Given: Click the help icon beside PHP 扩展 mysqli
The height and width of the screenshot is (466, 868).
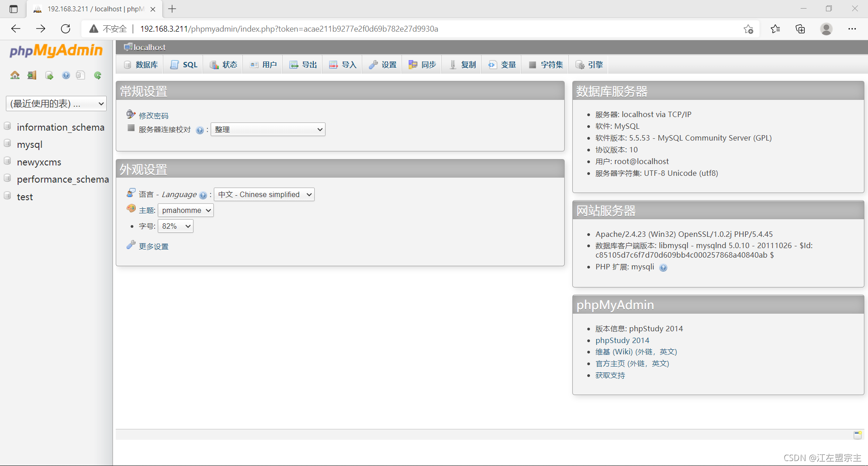Looking at the screenshot, I should [x=663, y=268].
